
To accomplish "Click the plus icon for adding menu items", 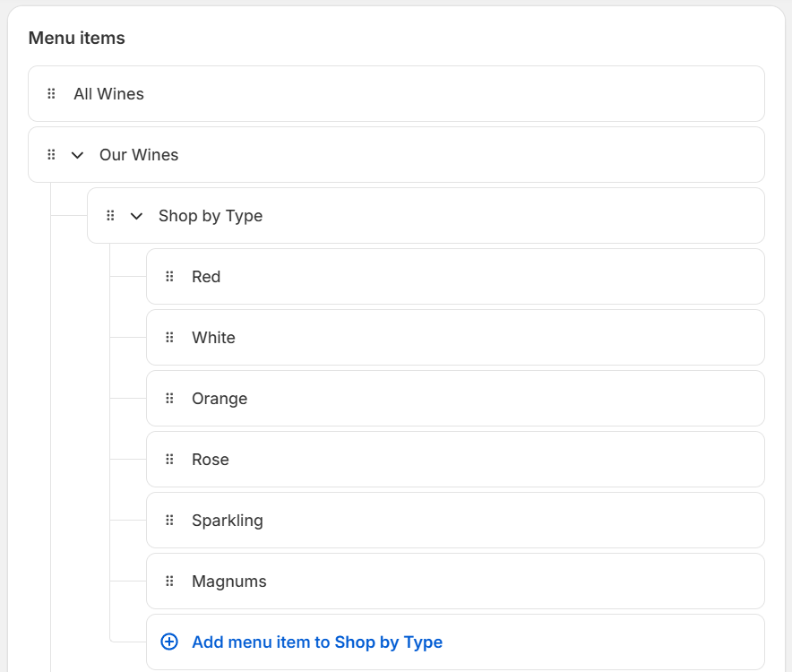I will click(x=168, y=642).
